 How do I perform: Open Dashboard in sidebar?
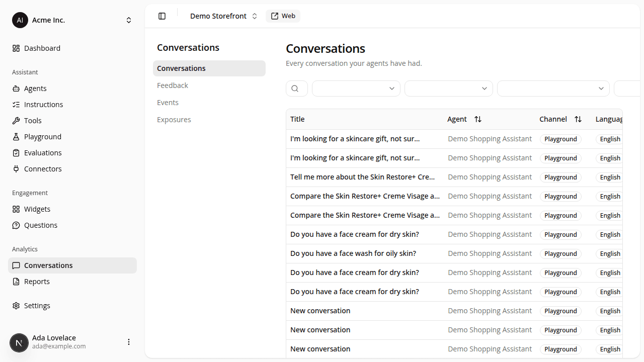[72, 48]
